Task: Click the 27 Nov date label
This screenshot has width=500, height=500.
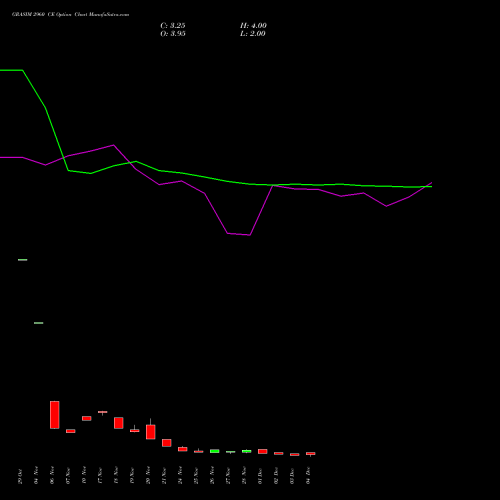Action: click(x=228, y=476)
